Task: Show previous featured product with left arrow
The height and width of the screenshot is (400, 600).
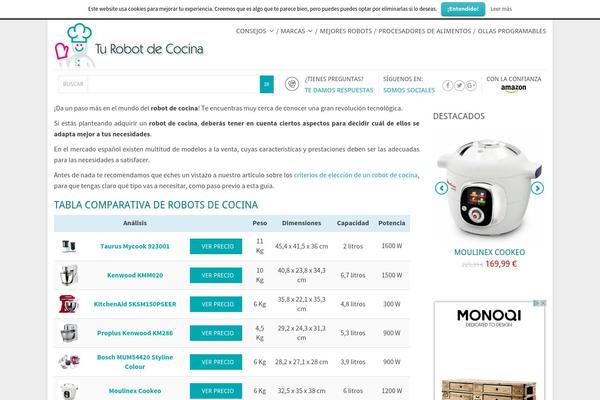Action: pos(442,188)
